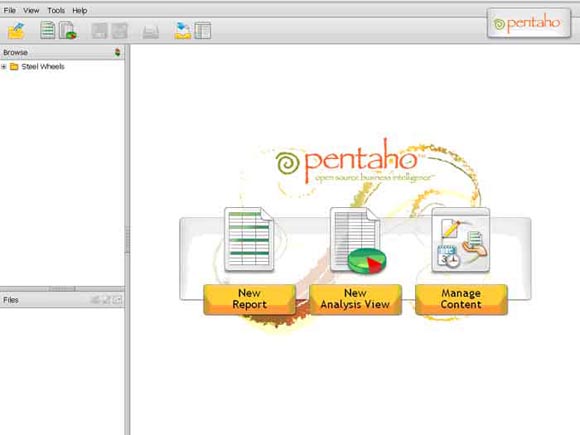Click the Open File folder toolbar icon
580x435 pixels.
click(16, 31)
